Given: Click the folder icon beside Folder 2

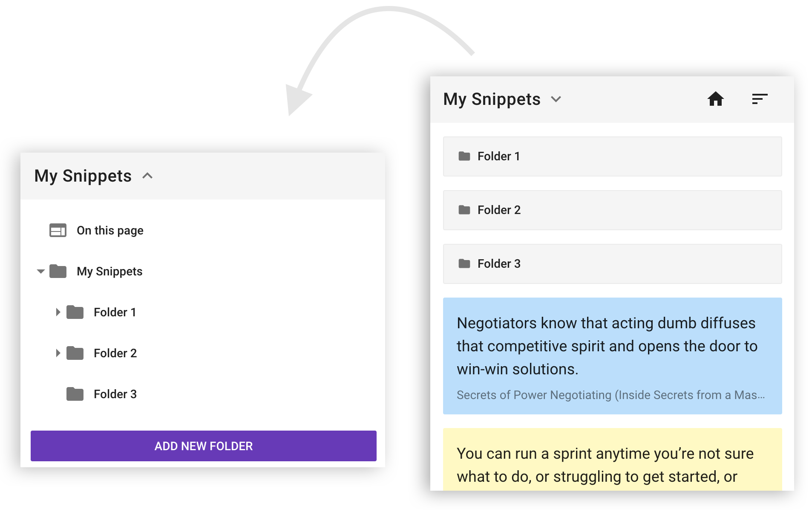Looking at the screenshot, I should click(x=75, y=353).
